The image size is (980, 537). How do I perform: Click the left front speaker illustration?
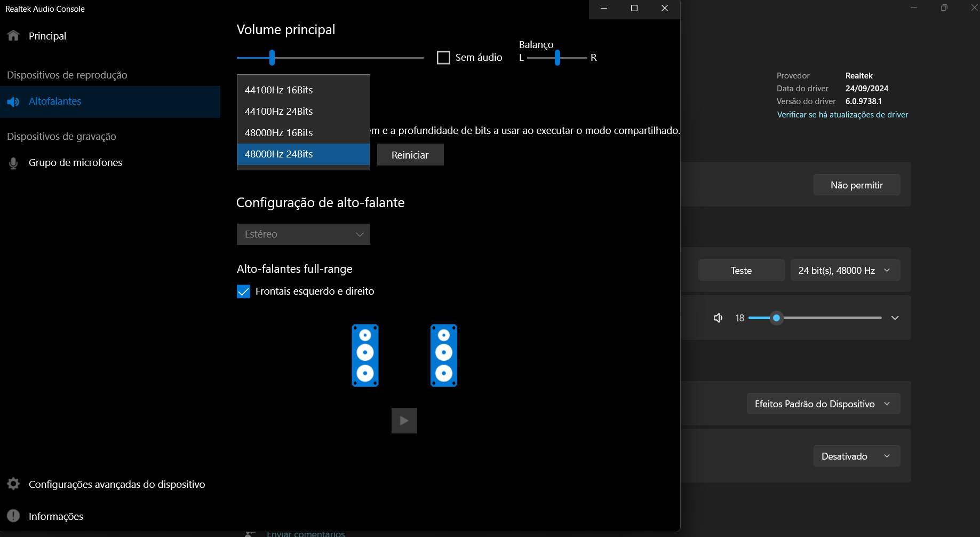[x=365, y=356]
